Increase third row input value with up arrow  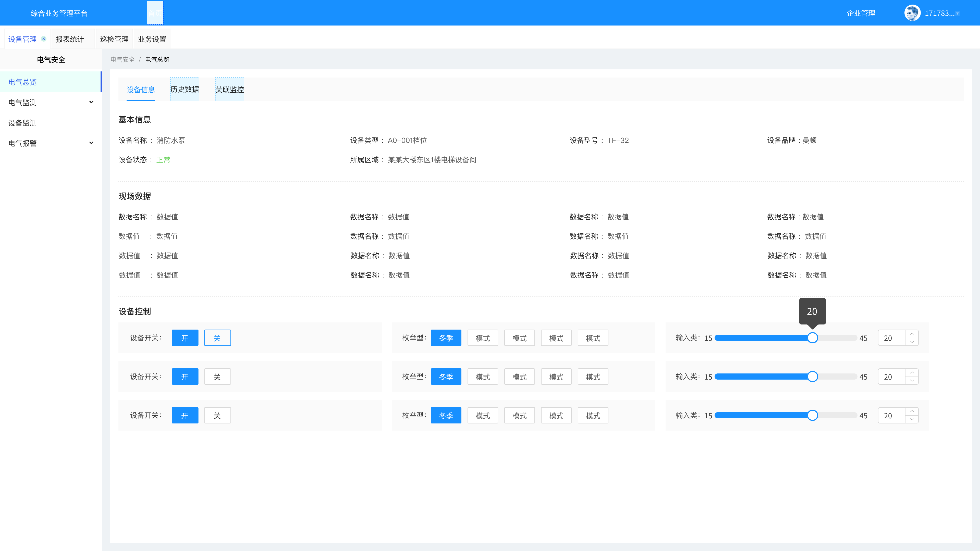912,411
